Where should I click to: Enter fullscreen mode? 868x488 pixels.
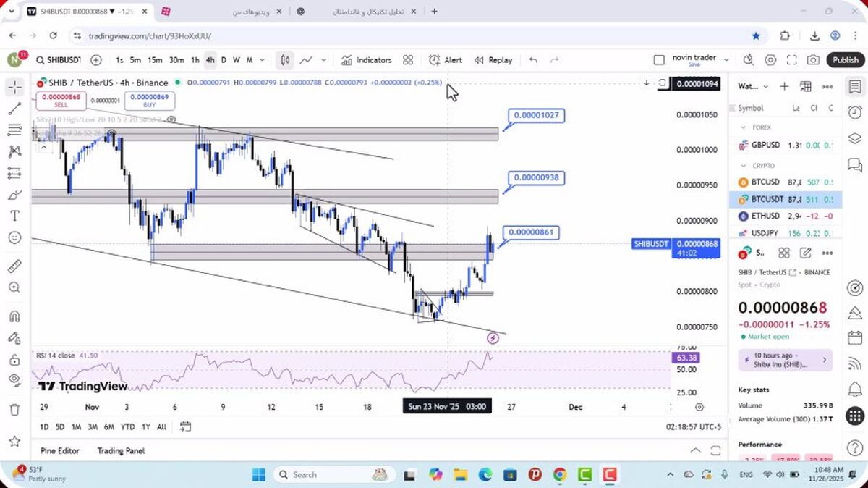(792, 60)
